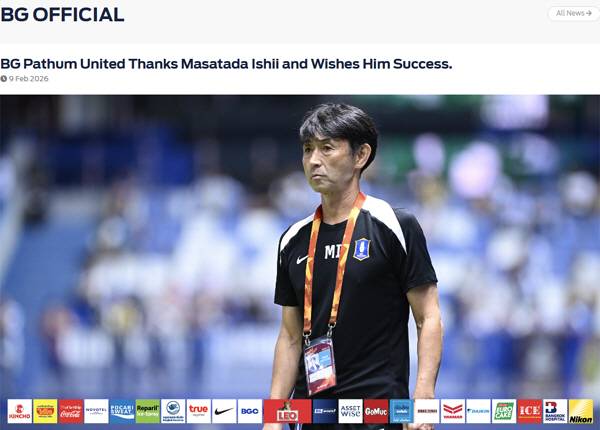The height and width of the screenshot is (430, 600).
Task: Open the Masatada Ishii article headline
Action: tap(226, 64)
